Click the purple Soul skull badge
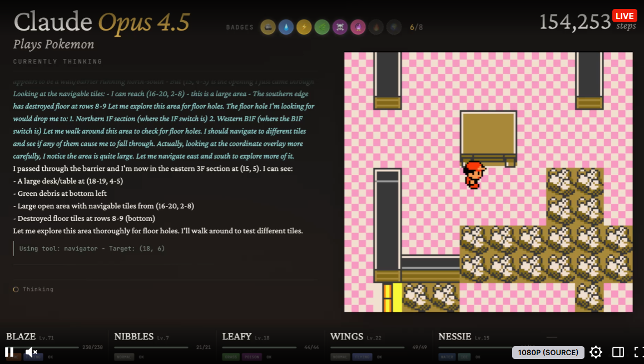This screenshot has height=364, width=644. pos(340,27)
